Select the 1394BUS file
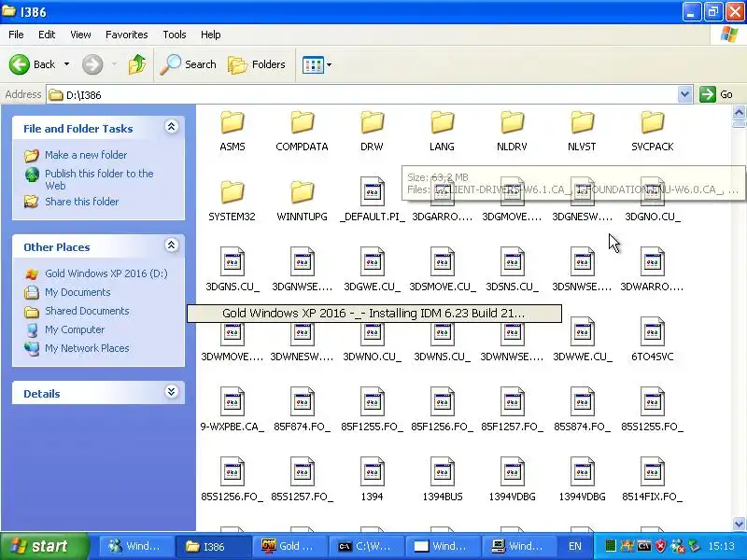The width and height of the screenshot is (747, 560). coord(442,480)
